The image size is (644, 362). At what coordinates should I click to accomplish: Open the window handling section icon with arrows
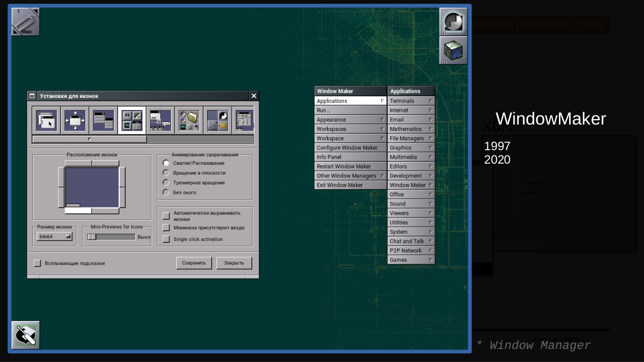[x=75, y=120]
